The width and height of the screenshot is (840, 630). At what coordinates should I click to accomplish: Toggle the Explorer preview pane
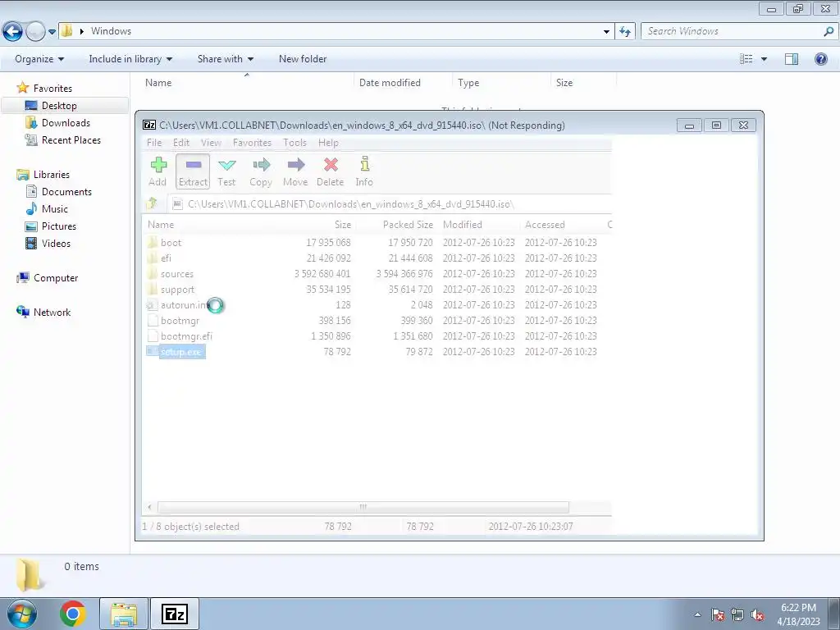click(792, 59)
